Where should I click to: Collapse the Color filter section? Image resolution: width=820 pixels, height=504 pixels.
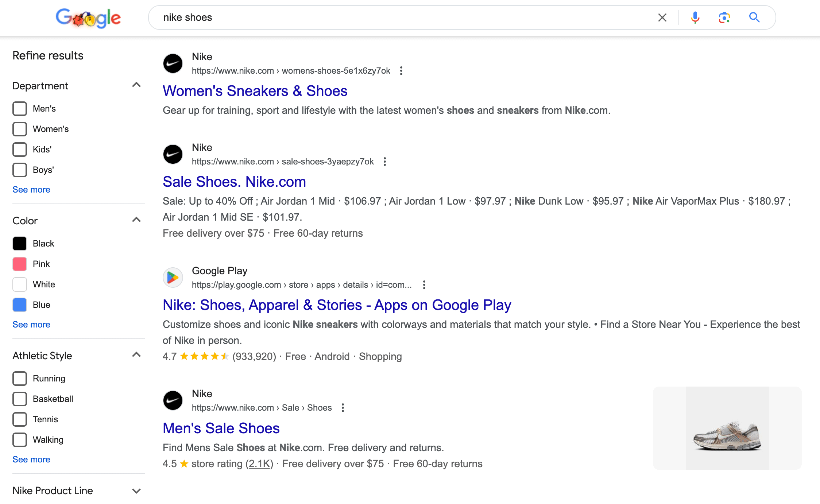[136, 220]
